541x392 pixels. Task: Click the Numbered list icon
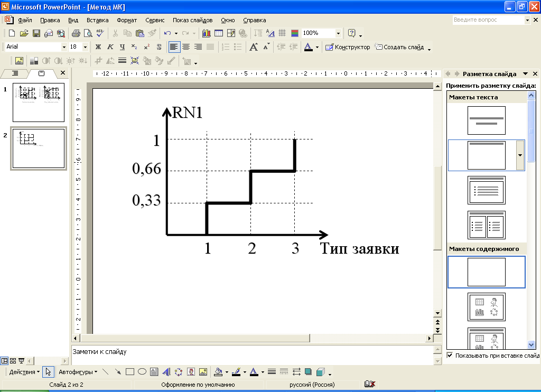tap(226, 47)
